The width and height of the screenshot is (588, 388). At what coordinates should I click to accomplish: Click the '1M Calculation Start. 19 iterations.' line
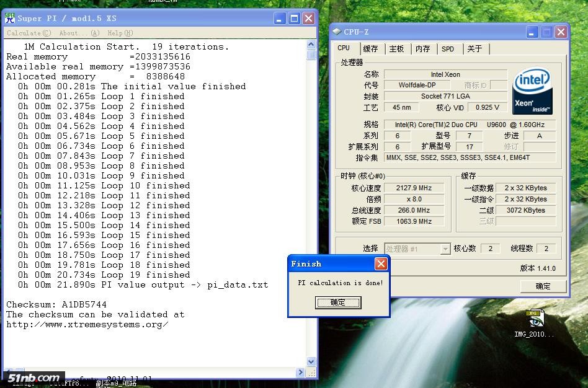pyautogui.click(x=127, y=47)
